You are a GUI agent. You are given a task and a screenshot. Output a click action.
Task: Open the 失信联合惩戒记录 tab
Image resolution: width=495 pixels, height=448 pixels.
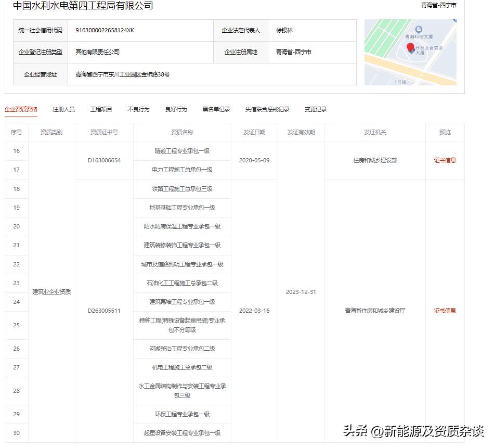(268, 109)
